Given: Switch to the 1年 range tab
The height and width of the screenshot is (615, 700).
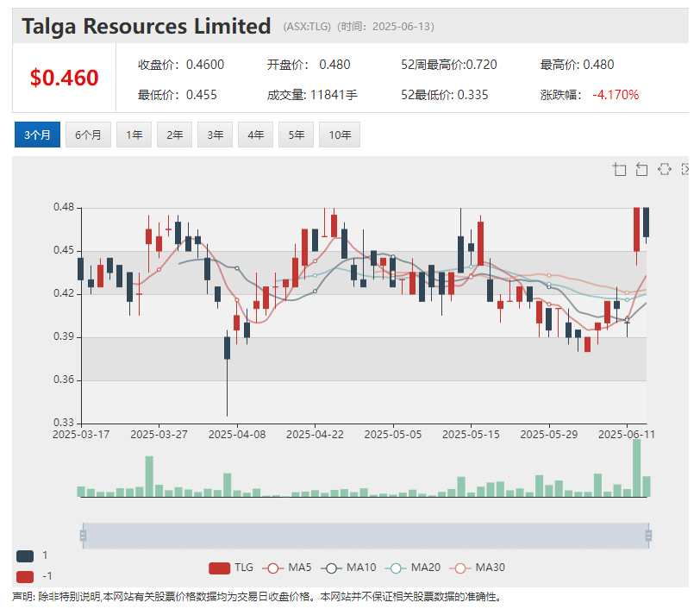Looking at the screenshot, I should coord(134,135).
